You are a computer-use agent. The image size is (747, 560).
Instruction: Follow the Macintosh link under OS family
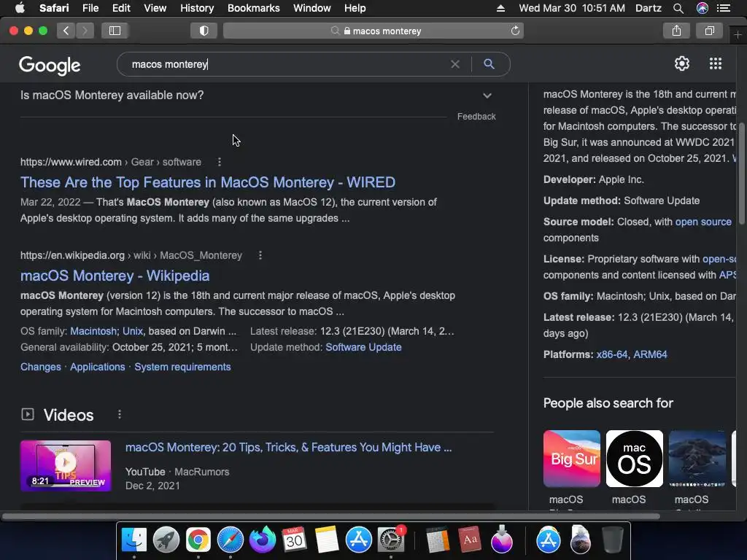(93, 331)
